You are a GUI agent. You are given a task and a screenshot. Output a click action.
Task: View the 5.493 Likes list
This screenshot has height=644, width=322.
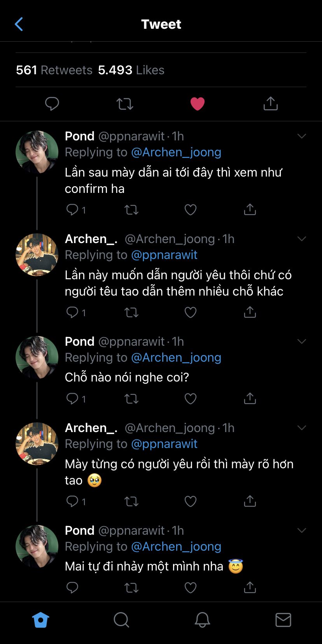[131, 70]
